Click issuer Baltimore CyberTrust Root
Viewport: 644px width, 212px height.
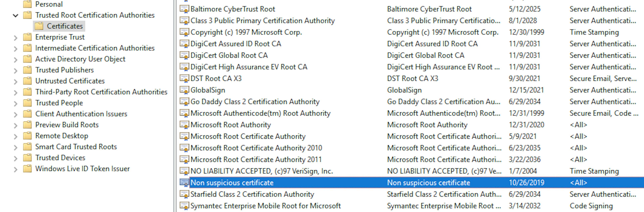click(x=429, y=9)
